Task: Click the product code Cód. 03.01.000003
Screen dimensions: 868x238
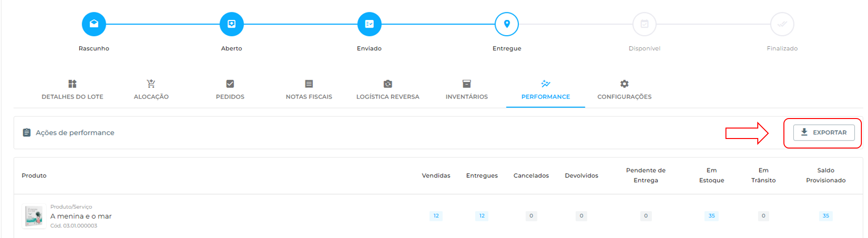Action: [x=74, y=226]
